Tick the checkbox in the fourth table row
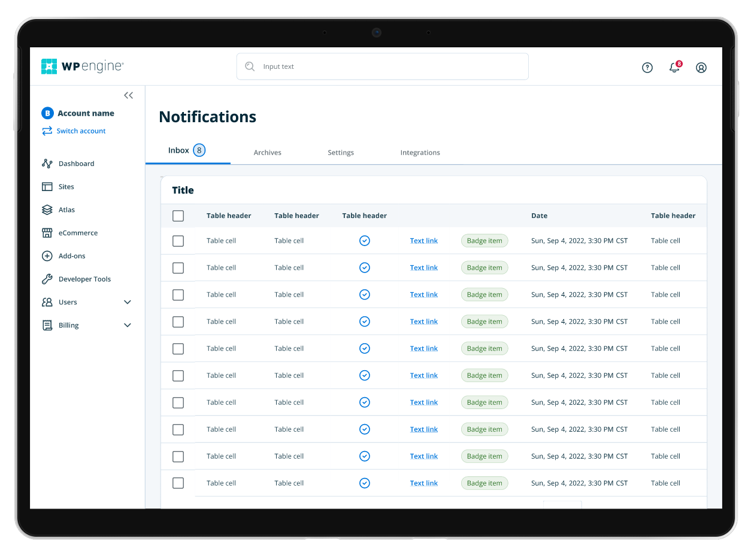Image resolution: width=751 pixels, height=560 pixels. [178, 322]
